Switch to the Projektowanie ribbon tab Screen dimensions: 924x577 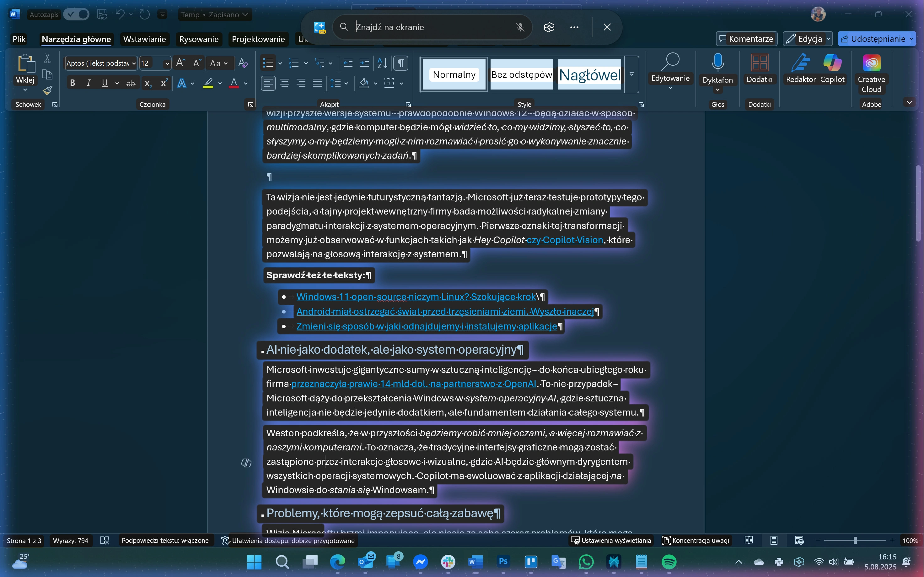(x=258, y=39)
